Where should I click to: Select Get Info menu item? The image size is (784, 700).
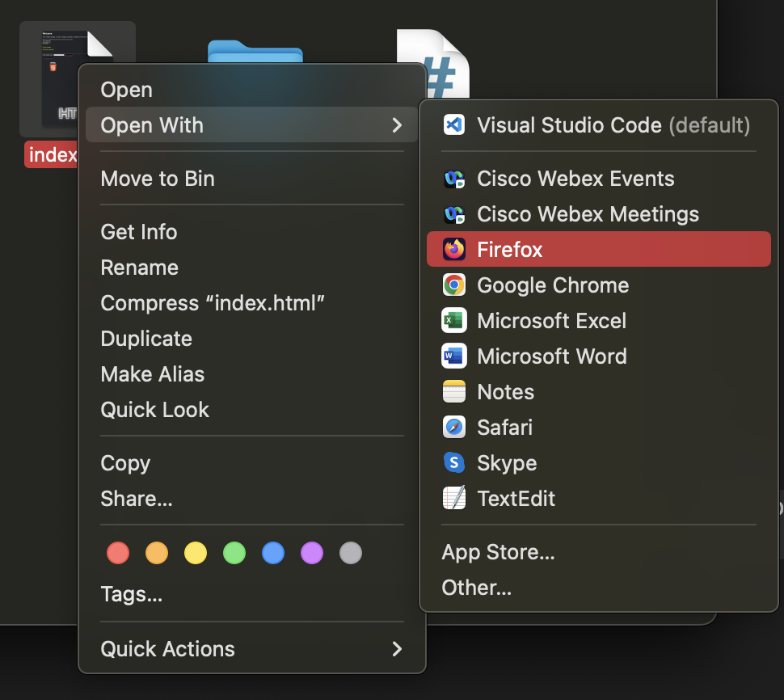252,232
